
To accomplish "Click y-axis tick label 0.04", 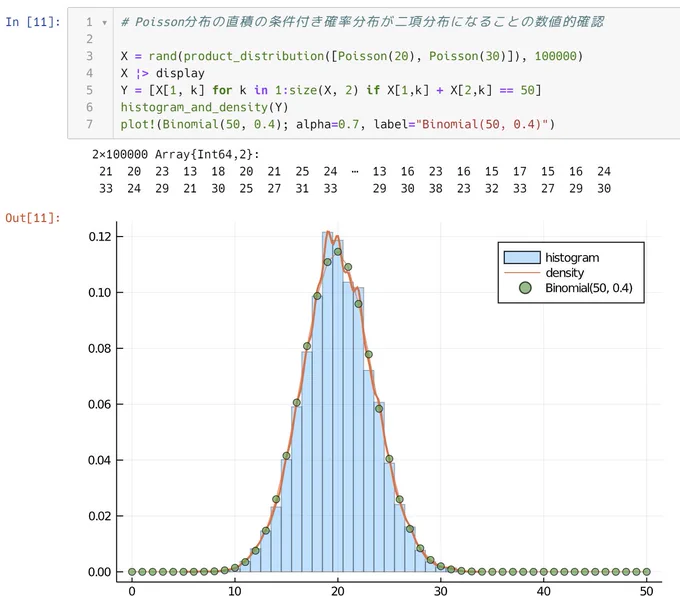I will coord(100,460).
